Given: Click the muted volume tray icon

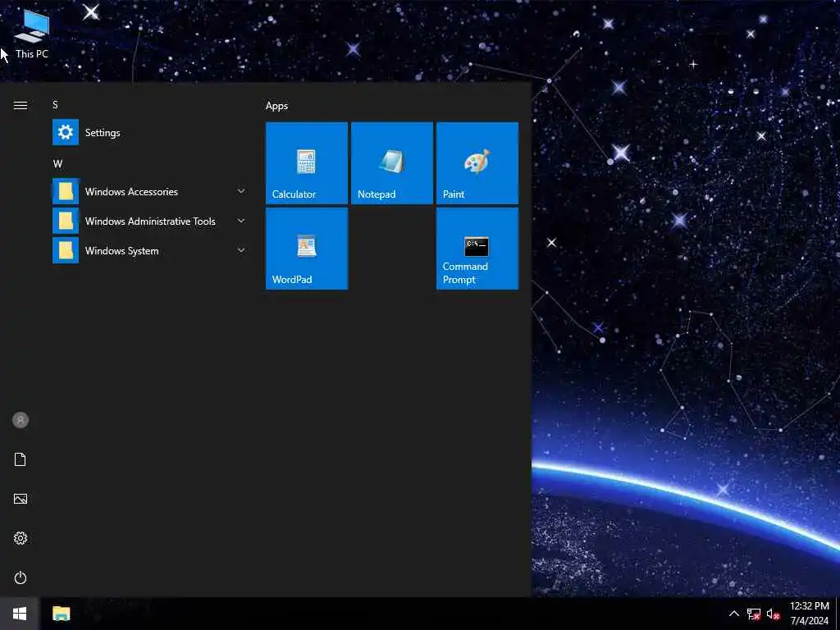Looking at the screenshot, I should (773, 614).
